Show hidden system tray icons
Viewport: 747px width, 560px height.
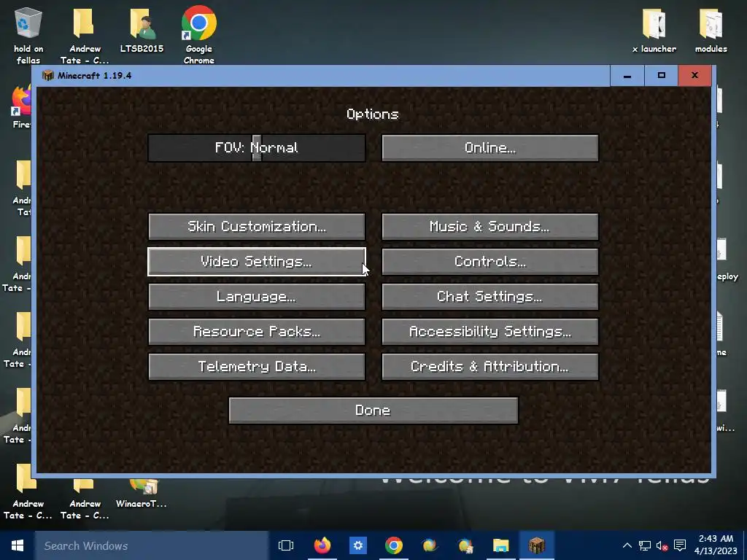point(627,545)
